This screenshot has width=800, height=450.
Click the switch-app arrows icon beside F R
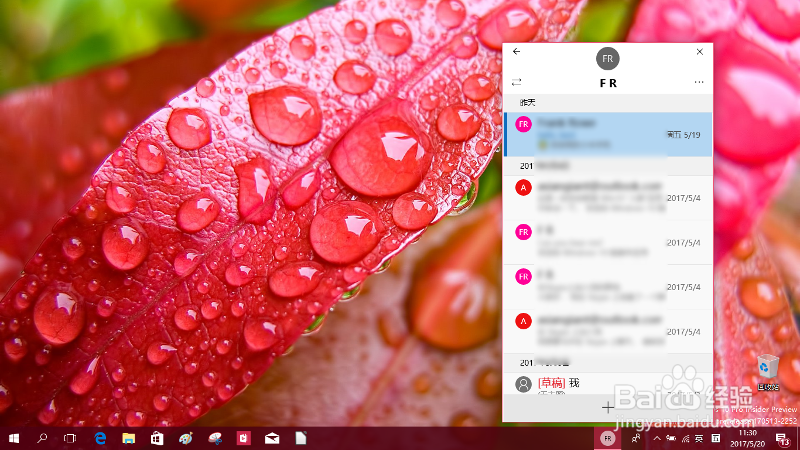516,82
